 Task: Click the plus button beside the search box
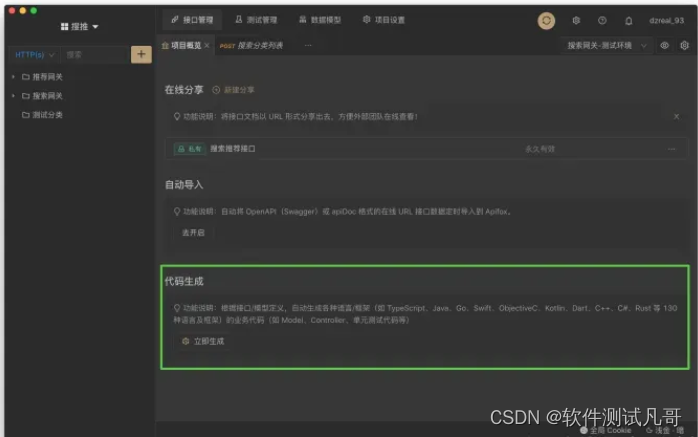click(141, 54)
